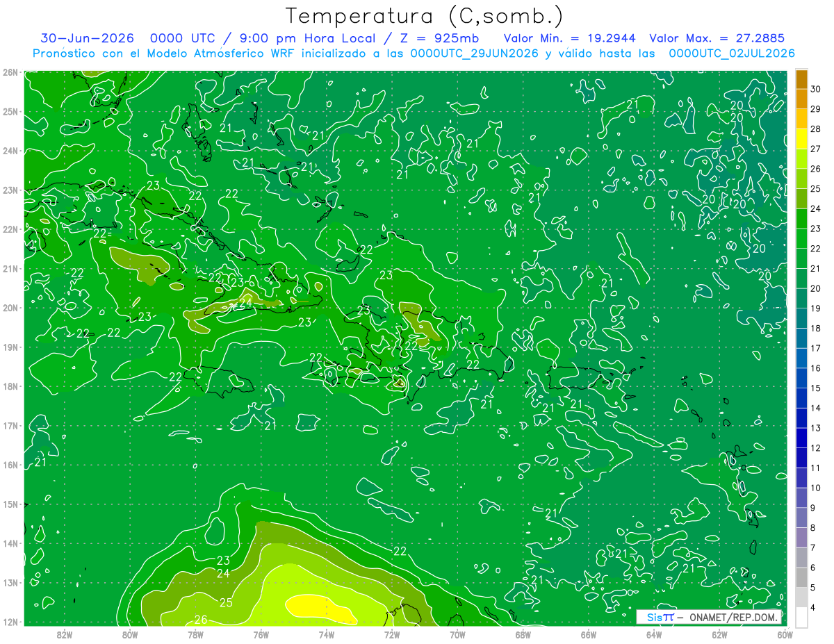The image size is (834, 644).
Task: Click the '15N' latitude axis label
Action: pyautogui.click(x=10, y=504)
